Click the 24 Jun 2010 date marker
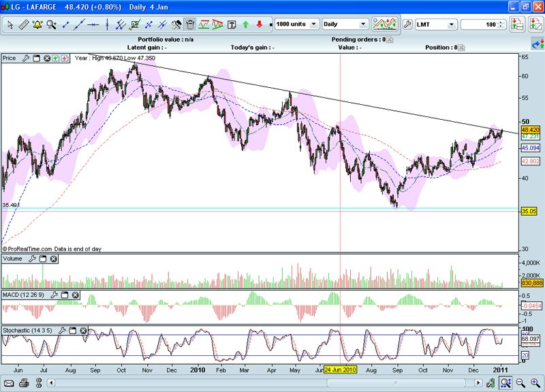545x392 pixels. (340, 370)
